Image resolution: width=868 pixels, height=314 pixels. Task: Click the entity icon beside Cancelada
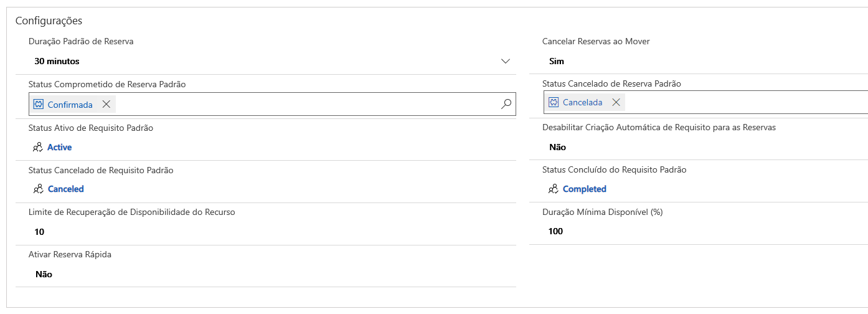(553, 102)
